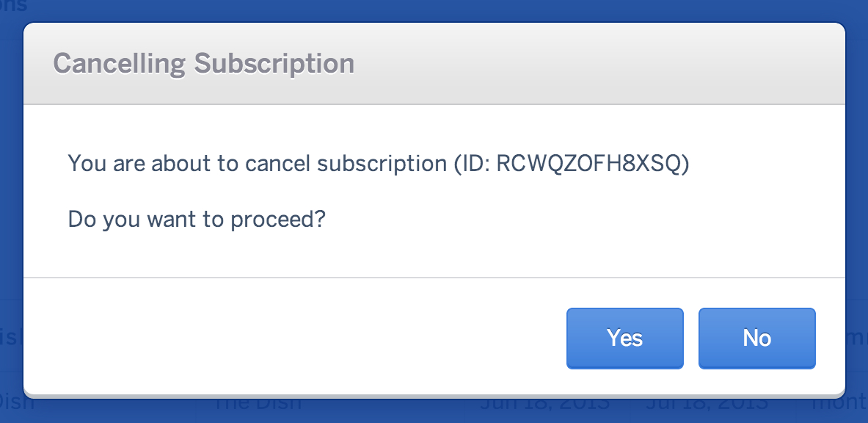
Task: Confirm cancellation with the Yes button
Action: click(624, 338)
